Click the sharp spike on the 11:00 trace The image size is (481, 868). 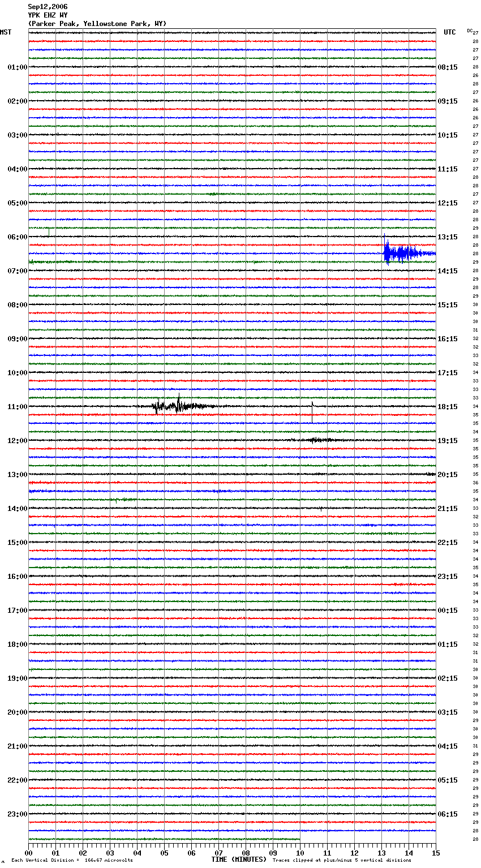312,411
